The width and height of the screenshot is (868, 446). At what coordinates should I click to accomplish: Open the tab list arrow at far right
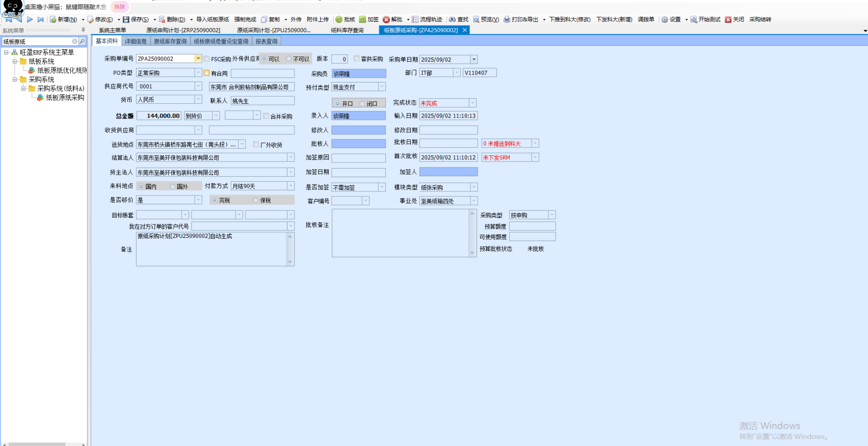pyautogui.click(x=865, y=31)
